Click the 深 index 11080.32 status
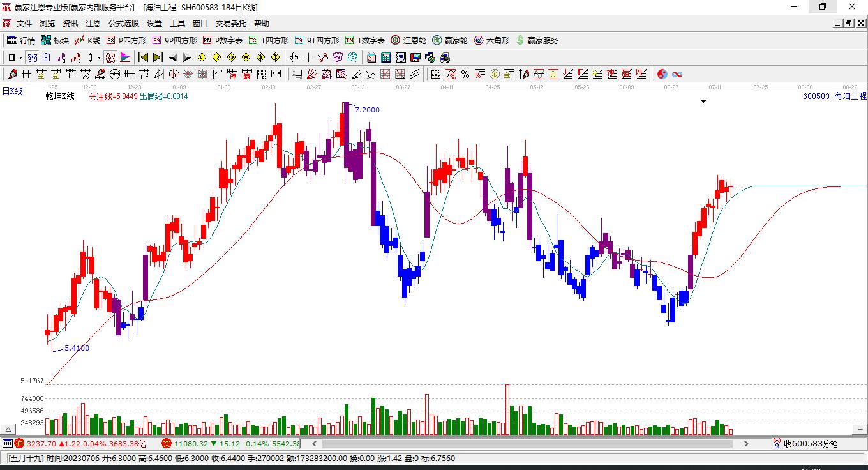Screen dimensions: 868x470 tap(231, 443)
